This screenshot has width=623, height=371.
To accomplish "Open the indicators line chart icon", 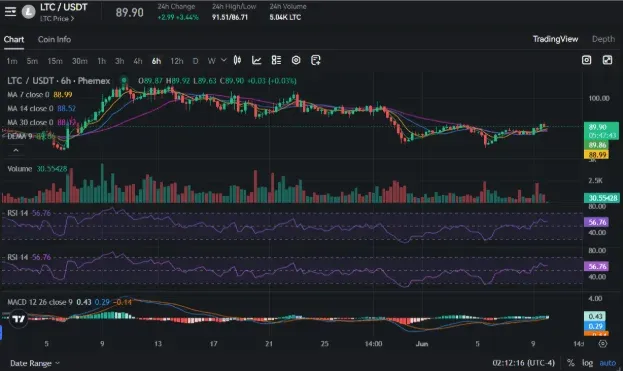I will [257, 60].
